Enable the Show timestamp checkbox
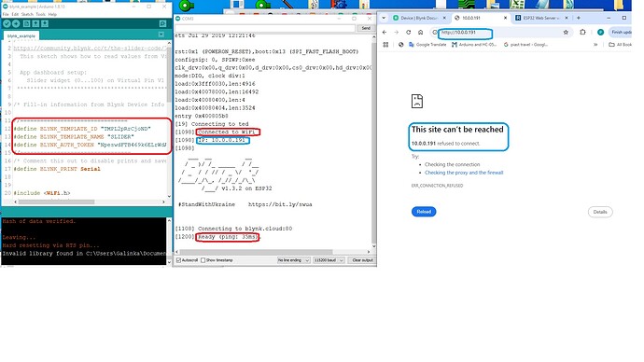644x362 pixels. pos(203,260)
